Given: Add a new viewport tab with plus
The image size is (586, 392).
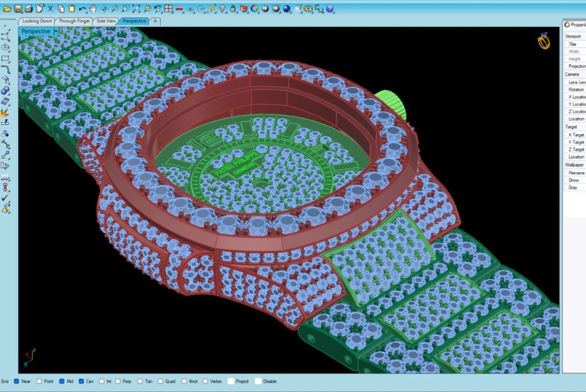Looking at the screenshot, I should (155, 21).
